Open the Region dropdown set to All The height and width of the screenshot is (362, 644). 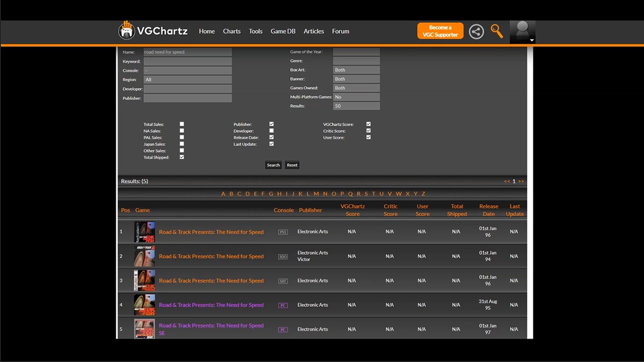[188, 79]
